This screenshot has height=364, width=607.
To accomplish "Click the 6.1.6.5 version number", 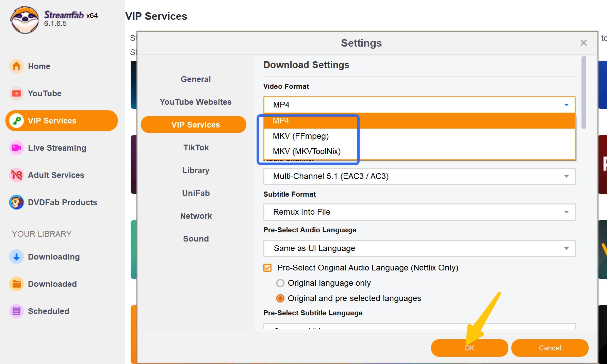I will click(x=55, y=23).
